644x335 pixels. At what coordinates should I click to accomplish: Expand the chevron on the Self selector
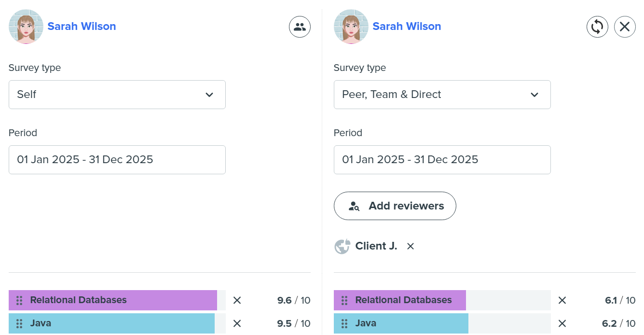coord(209,95)
